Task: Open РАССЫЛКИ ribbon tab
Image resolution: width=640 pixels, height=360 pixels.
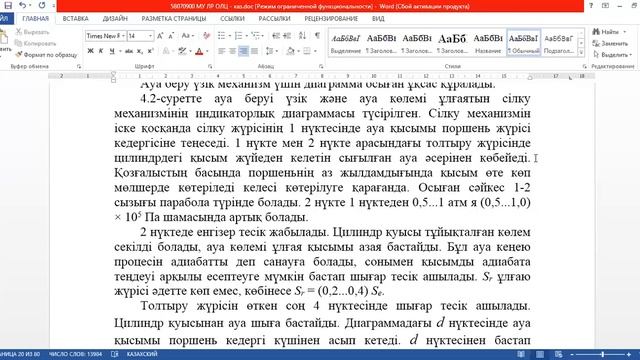Action: (x=274, y=19)
